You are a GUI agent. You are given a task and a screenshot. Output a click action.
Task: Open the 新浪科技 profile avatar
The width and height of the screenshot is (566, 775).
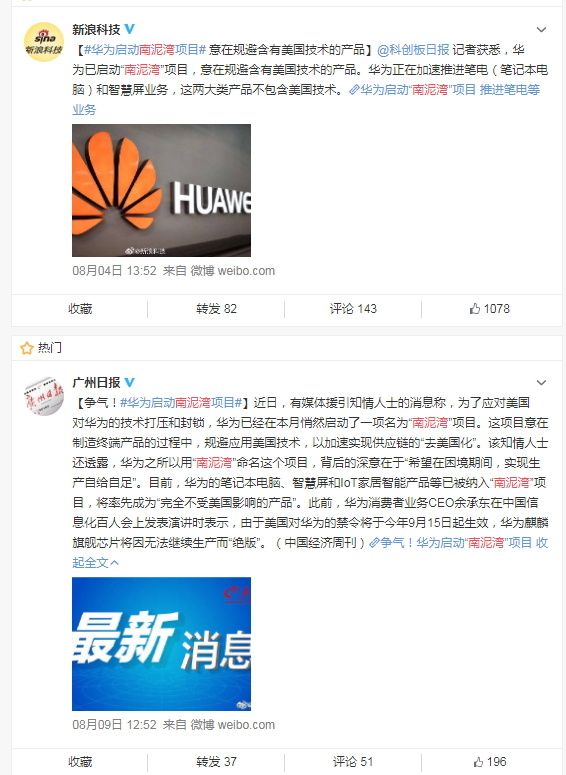44,42
